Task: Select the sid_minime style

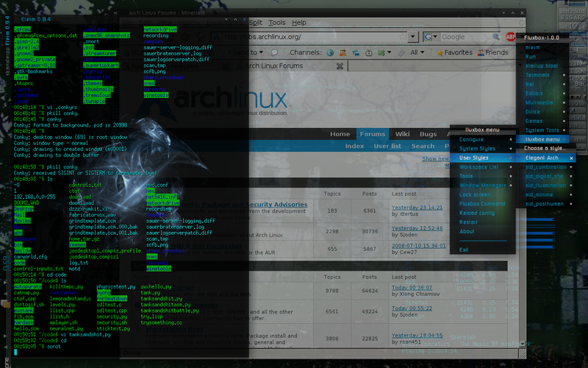Action: 546,194
